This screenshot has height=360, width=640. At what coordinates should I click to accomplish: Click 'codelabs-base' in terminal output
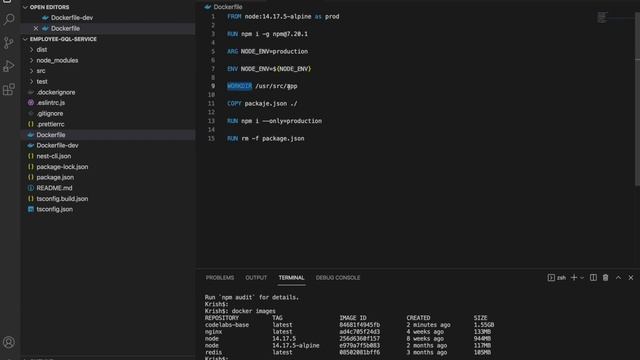coord(227,325)
